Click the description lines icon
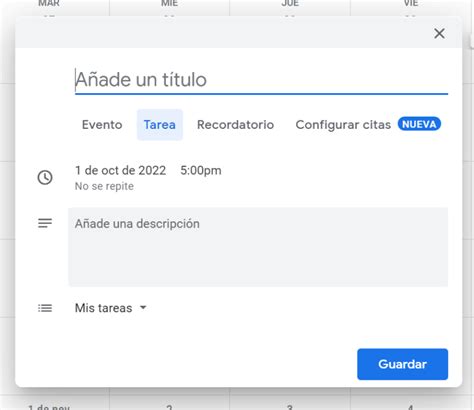This screenshot has height=410, width=474. click(x=45, y=223)
